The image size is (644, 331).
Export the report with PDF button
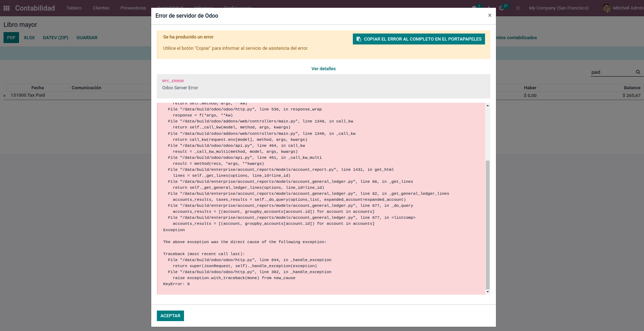pyautogui.click(x=11, y=38)
